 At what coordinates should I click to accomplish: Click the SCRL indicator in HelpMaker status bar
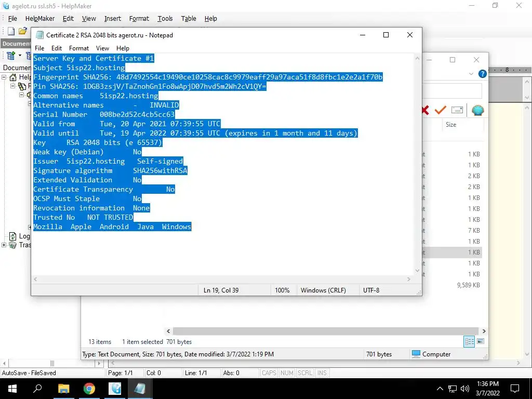point(304,373)
